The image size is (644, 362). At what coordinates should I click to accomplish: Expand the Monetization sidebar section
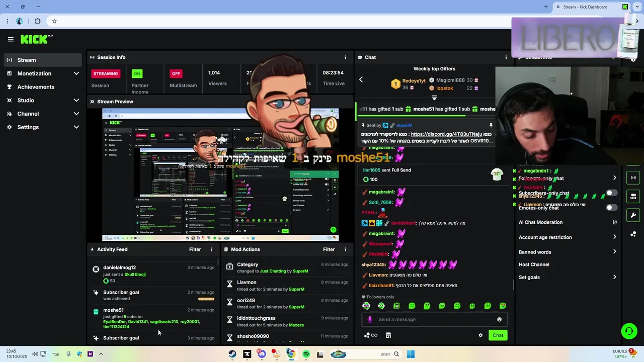[x=42, y=73]
